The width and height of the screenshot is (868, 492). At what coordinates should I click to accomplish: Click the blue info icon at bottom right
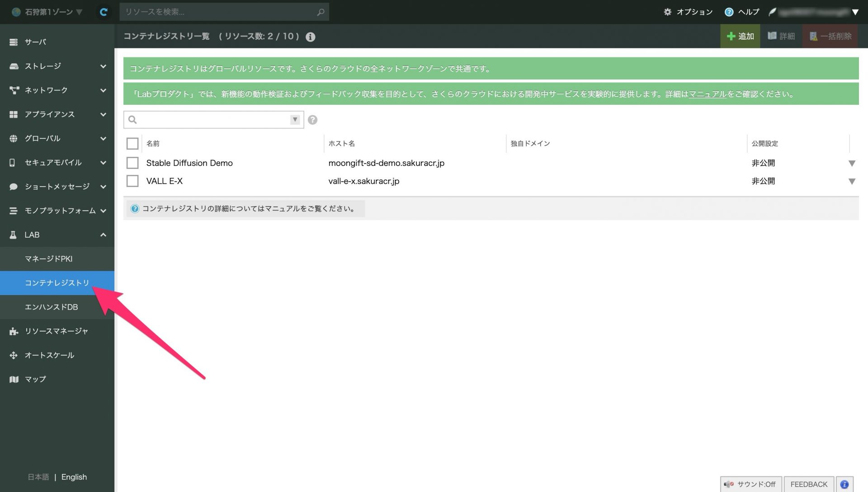844,484
